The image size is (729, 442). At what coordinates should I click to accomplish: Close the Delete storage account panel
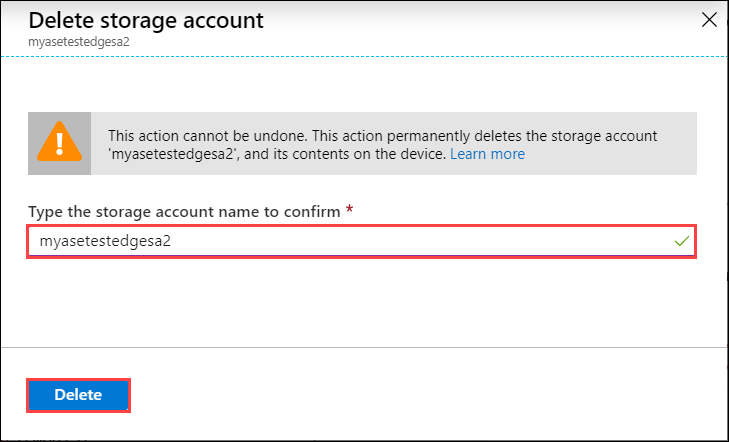click(710, 19)
